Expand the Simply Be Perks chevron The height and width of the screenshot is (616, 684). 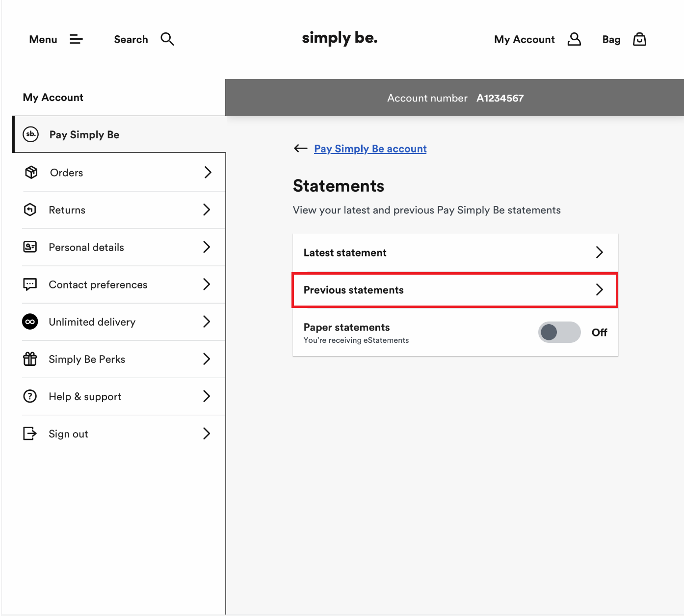tap(207, 359)
